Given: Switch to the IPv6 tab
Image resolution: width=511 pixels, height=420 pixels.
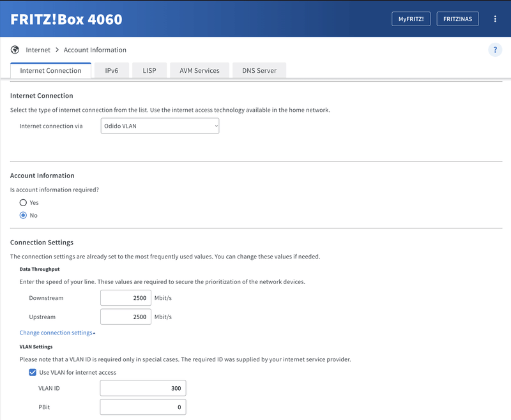Looking at the screenshot, I should [111, 70].
